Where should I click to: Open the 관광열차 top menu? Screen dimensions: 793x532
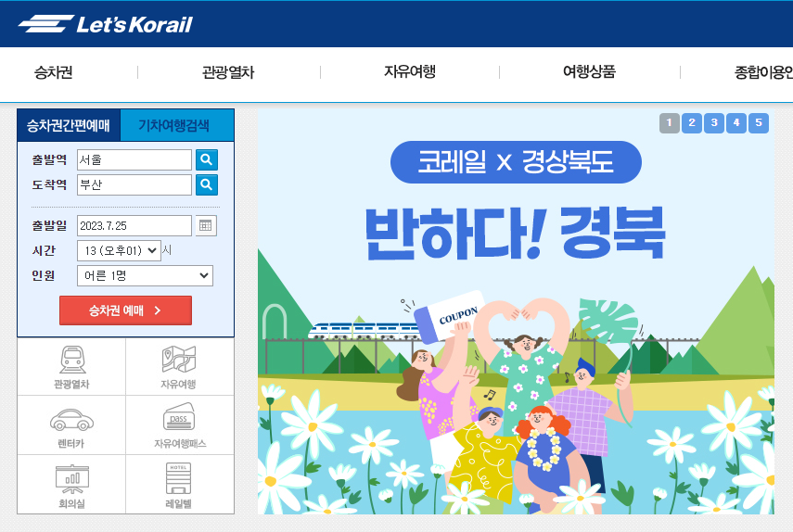point(228,72)
